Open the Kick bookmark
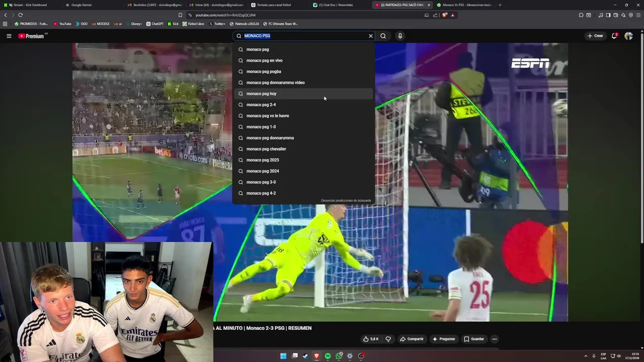 point(173,24)
